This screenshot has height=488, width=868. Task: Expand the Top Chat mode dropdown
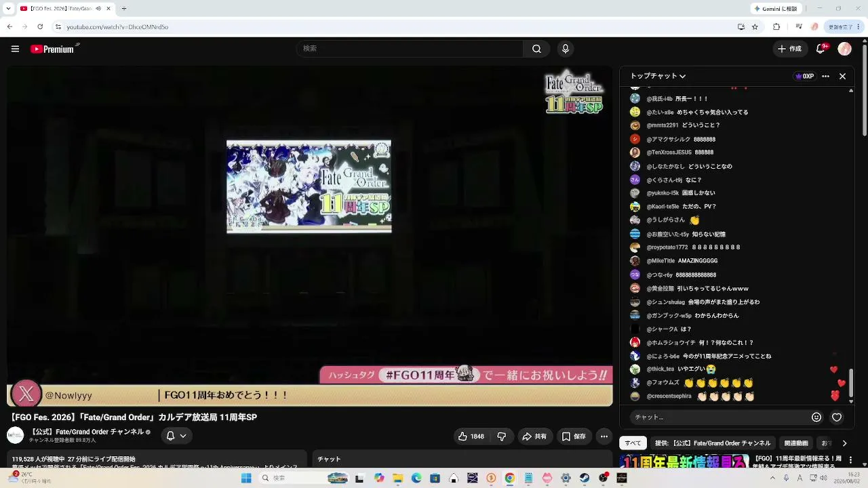[x=658, y=77]
